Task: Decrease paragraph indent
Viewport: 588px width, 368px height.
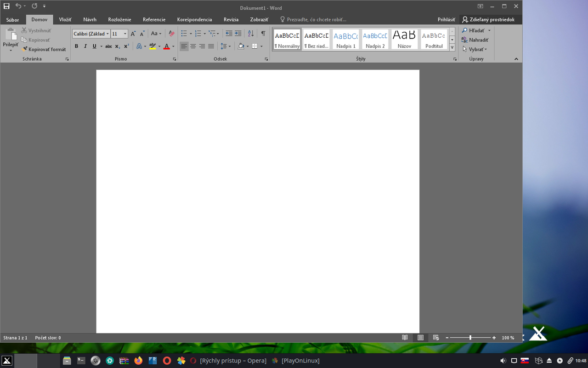Action: 229,34
